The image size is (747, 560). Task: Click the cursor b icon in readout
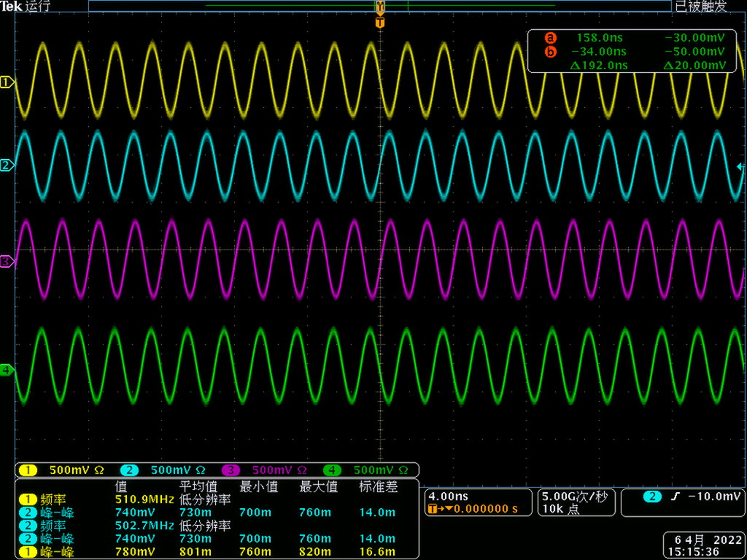coord(550,52)
